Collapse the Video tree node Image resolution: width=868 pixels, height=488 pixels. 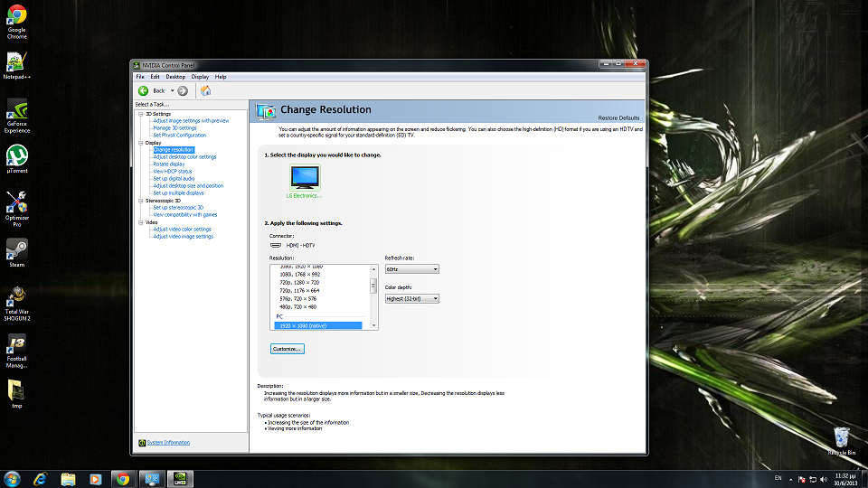[141, 222]
